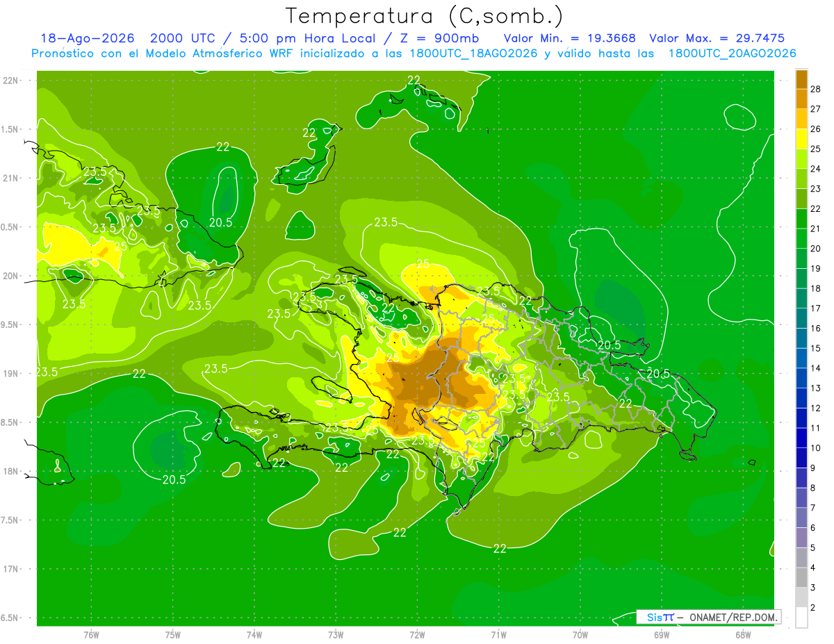Pick the teal legend band between 16 and 17
The width and height of the screenshot is (834, 644).
[801, 318]
